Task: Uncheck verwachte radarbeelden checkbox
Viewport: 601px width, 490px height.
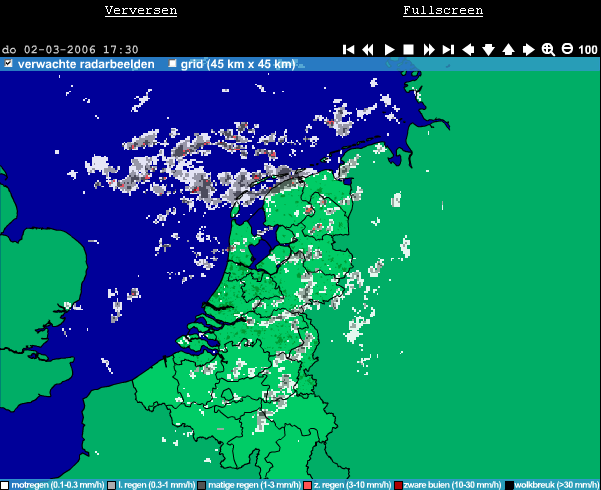Action: tap(8, 63)
